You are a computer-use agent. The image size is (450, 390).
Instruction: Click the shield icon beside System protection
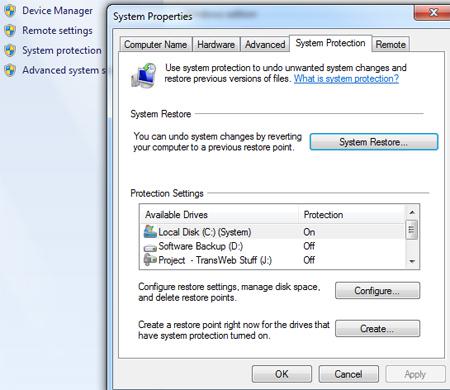point(10,51)
